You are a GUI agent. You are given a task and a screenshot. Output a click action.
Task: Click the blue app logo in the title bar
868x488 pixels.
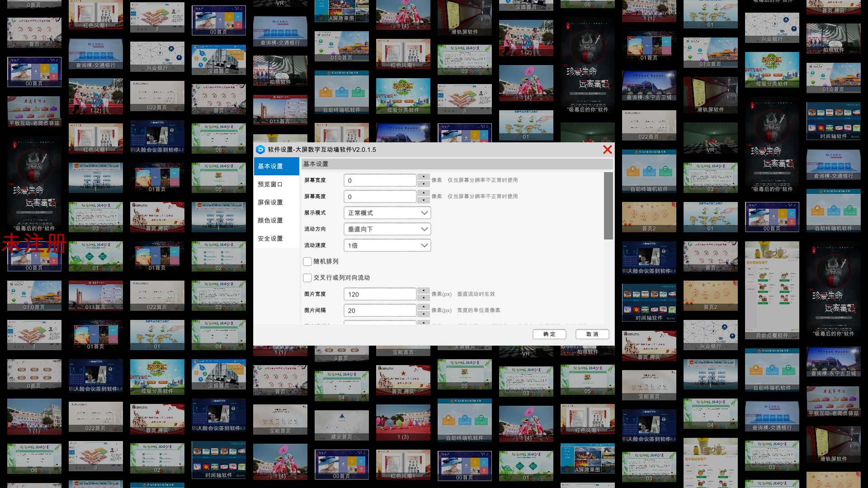(260, 150)
